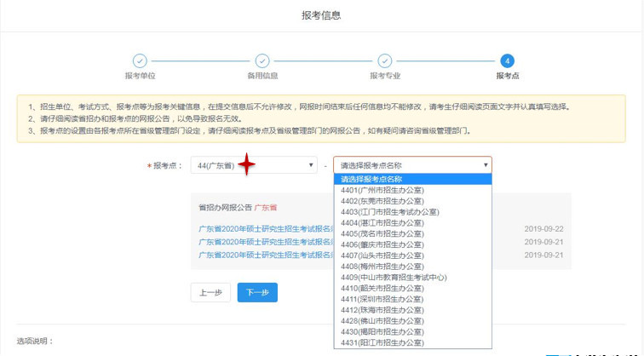Click the blue 下一步 button
The width and height of the screenshot is (644, 356).
pos(257,292)
